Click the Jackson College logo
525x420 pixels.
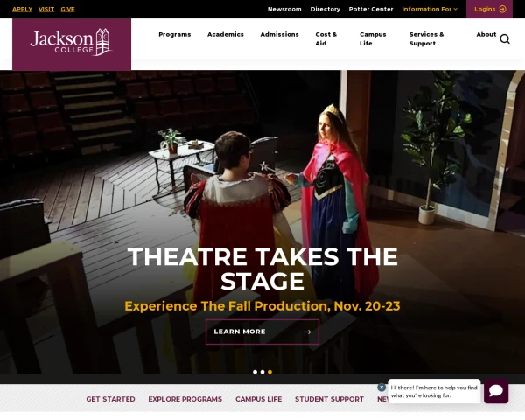(x=72, y=43)
